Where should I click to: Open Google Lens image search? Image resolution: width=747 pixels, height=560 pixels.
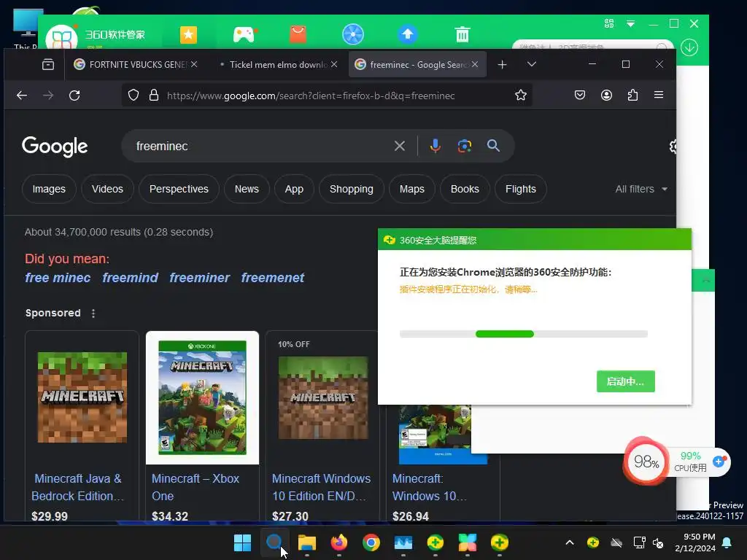pos(465,146)
